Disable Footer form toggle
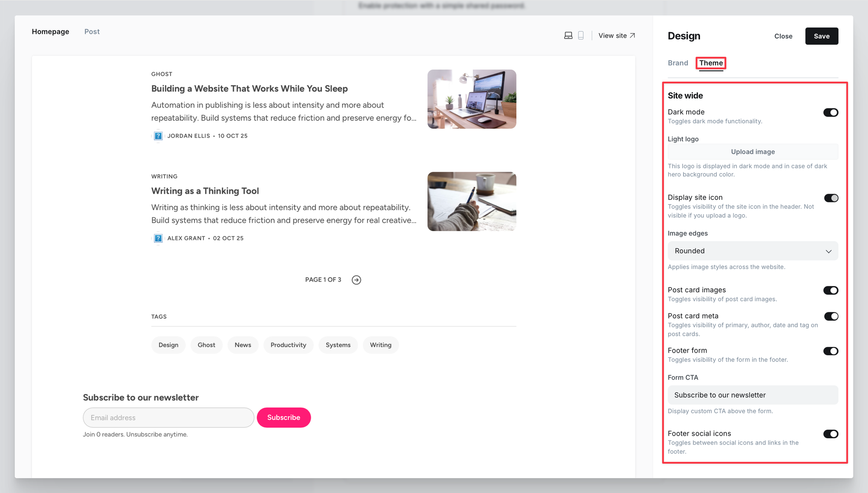The image size is (868, 493). [831, 351]
